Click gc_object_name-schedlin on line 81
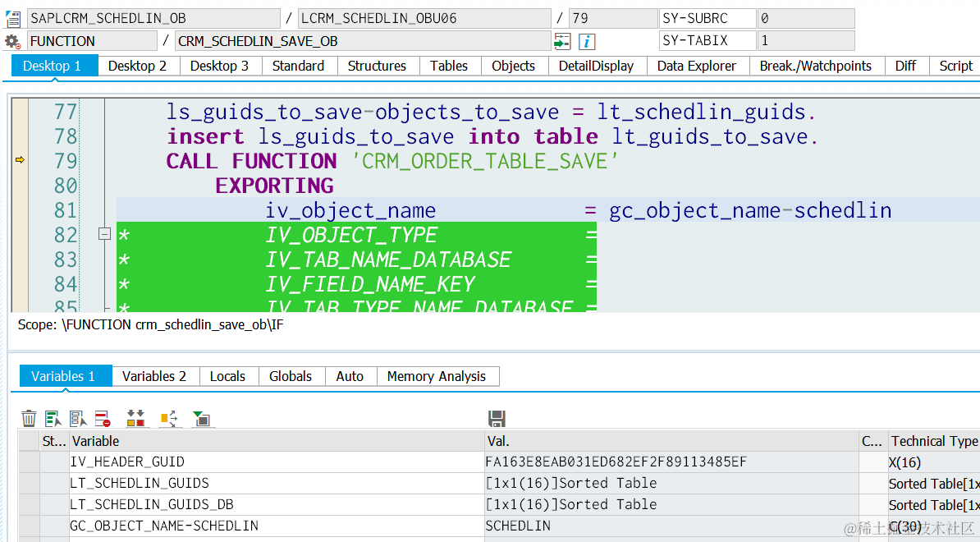Viewport: 980px width, 542px height. click(750, 211)
